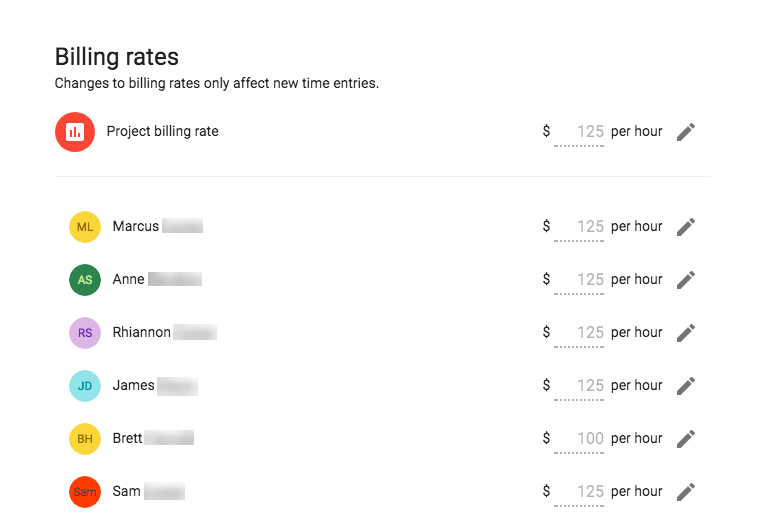Edit Brett's 100 per hour rate pencil
Image resolution: width=766 pixels, height=522 pixels.
[x=686, y=439]
